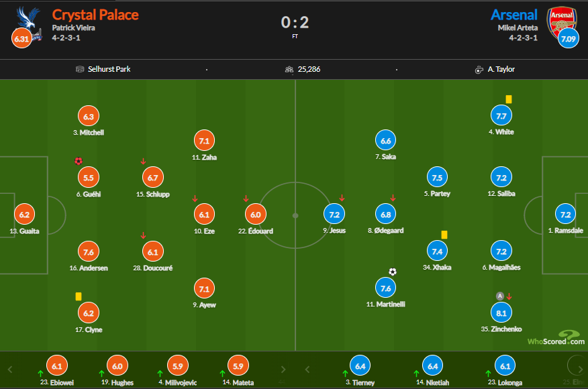
Task: Click the Crystal Palace club crest
Action: (29, 18)
